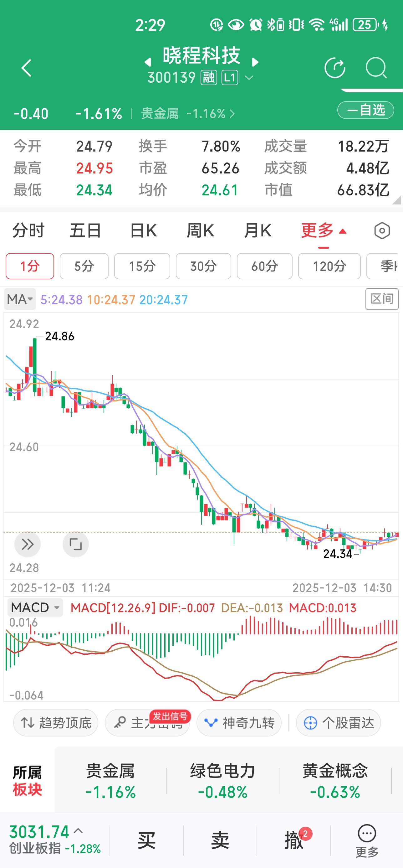The width and height of the screenshot is (403, 868).
Task: Tap the MA 20:24.37 value label
Action: tap(164, 300)
